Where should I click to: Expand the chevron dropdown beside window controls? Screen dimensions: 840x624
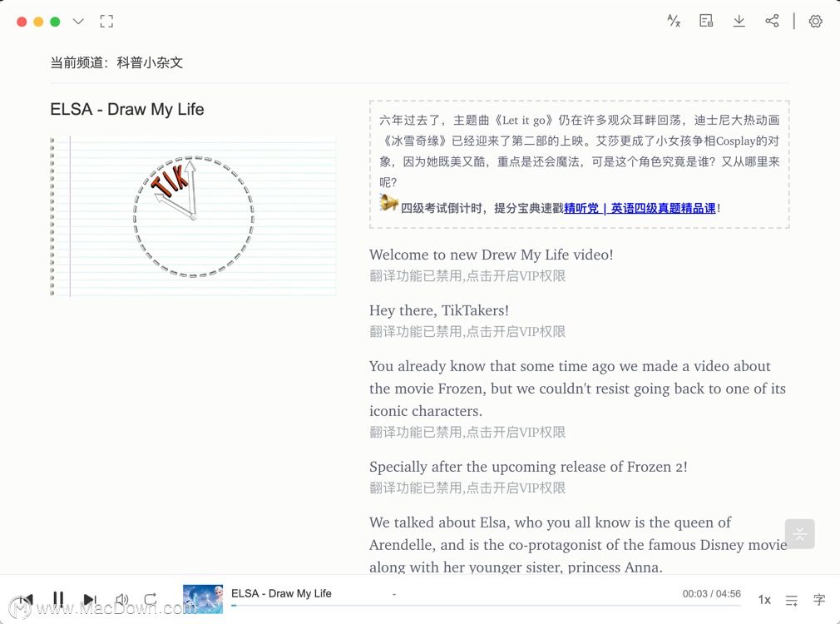coord(78,22)
